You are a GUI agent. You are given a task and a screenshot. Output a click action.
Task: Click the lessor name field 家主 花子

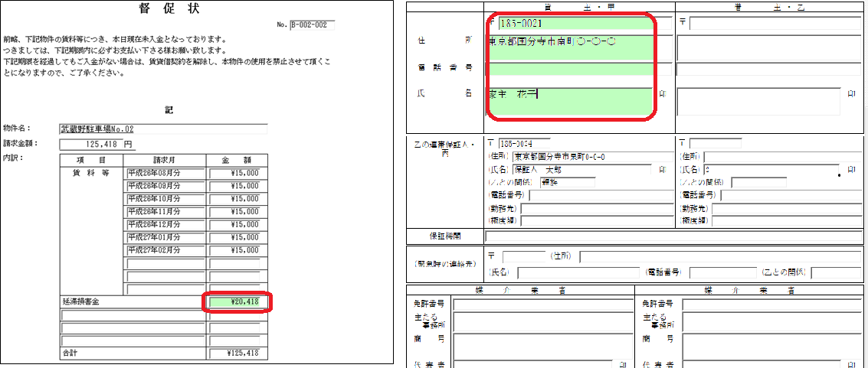coord(569,95)
